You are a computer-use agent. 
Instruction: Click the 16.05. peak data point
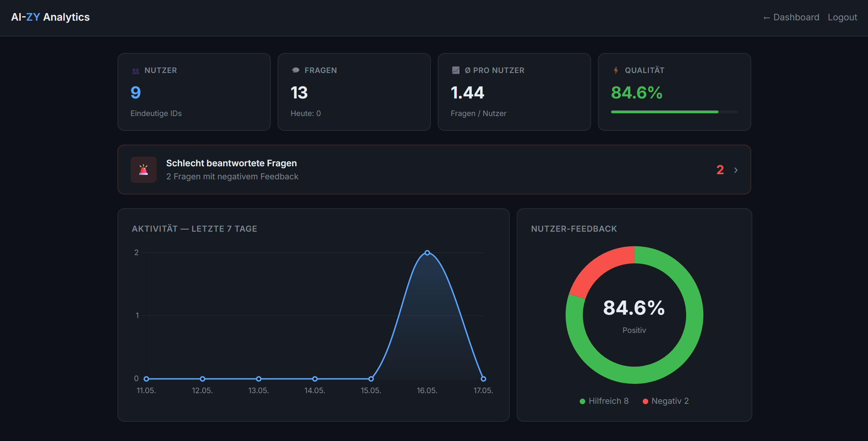coord(427,253)
